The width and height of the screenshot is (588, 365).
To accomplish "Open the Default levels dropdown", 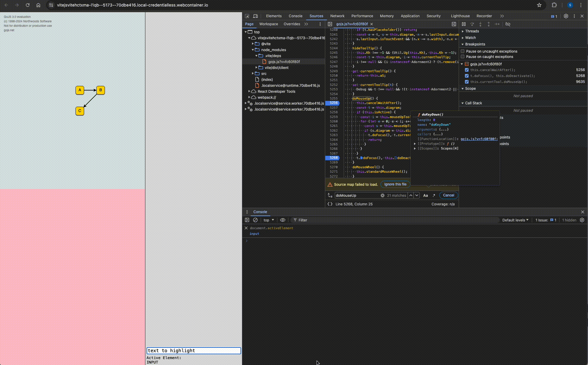I will 515,220.
